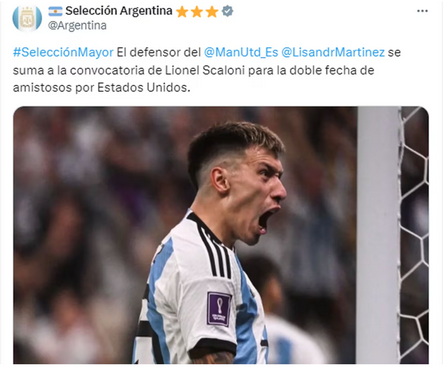Click the middle gold star after the name

tap(197, 12)
